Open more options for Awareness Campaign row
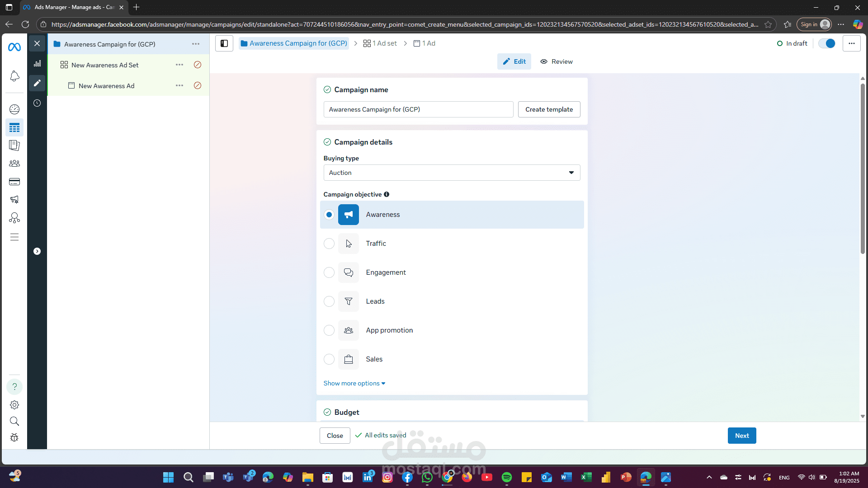The width and height of the screenshot is (868, 488). (x=196, y=44)
